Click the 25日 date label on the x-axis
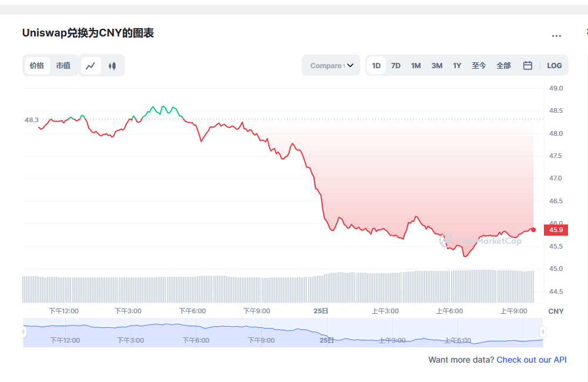The width and height of the screenshot is (588, 382). [x=321, y=311]
